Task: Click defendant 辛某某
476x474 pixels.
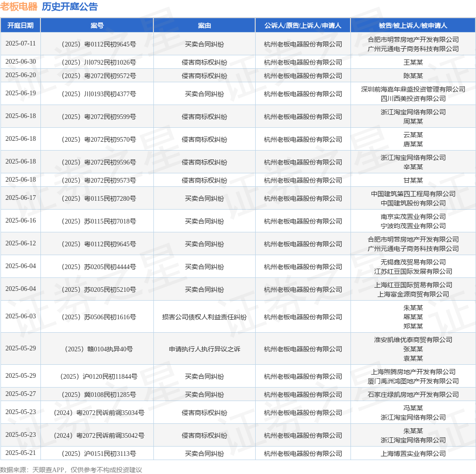Action: (x=413, y=167)
